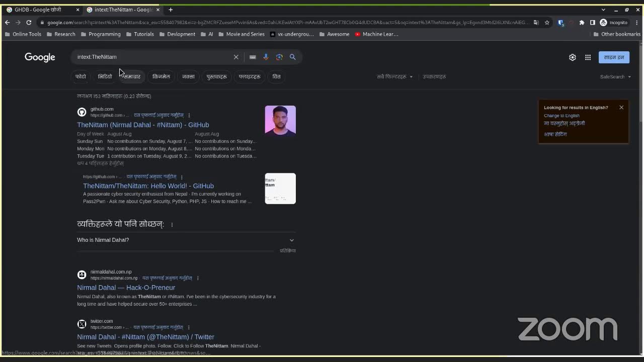Submit the search with the magnifier icon
Screen dimensions: 644x362
[x=292, y=57]
